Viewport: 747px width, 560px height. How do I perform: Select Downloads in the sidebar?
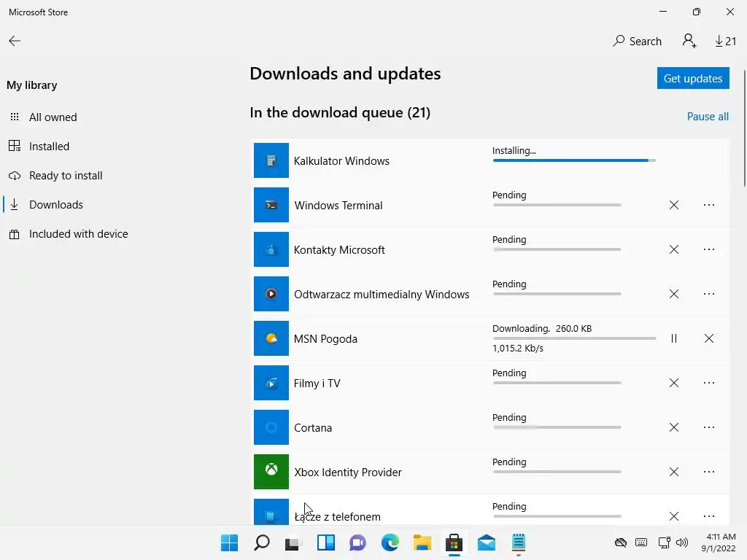[55, 205]
